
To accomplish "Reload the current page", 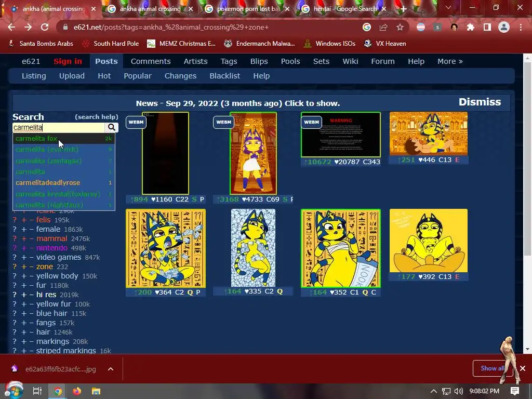I will (x=45, y=27).
